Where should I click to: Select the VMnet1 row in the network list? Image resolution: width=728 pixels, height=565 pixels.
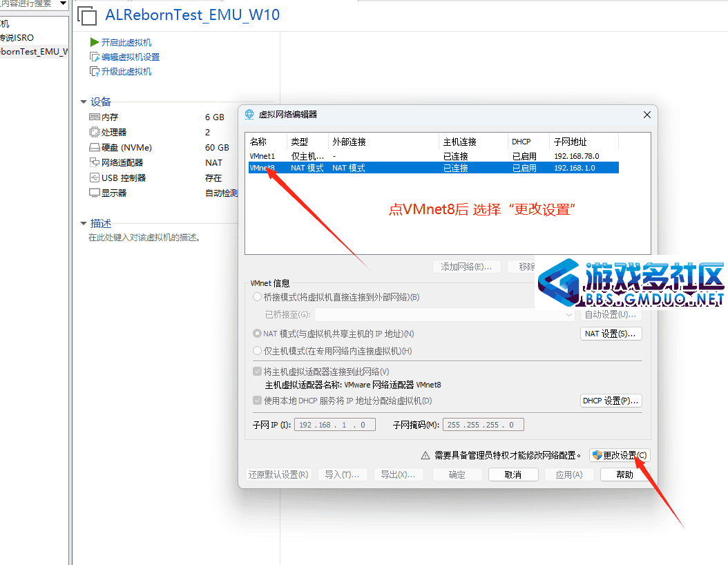[x=433, y=156]
